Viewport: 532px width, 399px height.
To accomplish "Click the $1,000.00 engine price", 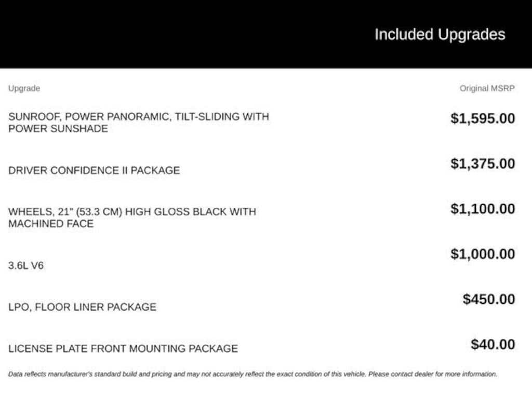I will [x=483, y=254].
